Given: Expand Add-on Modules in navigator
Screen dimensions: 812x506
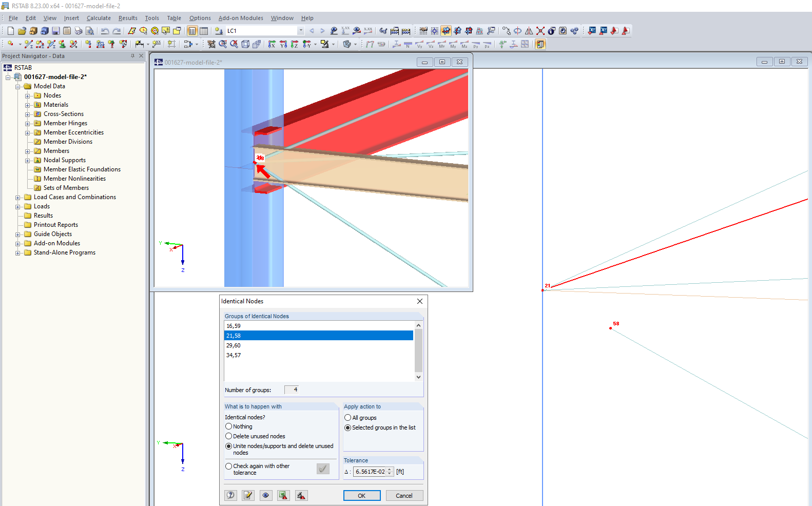Looking at the screenshot, I should point(18,244).
